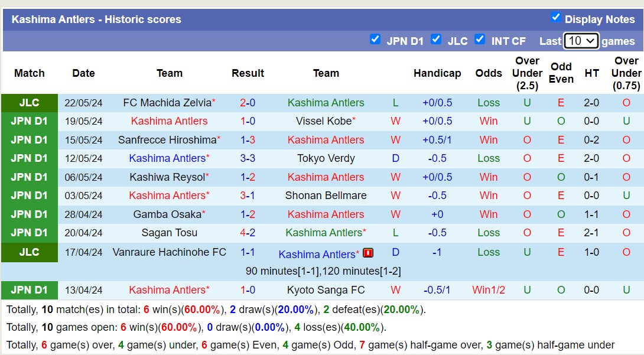Click the 3-3 result against Tokyo Verdy
The image size is (644, 355).
tap(248, 158)
